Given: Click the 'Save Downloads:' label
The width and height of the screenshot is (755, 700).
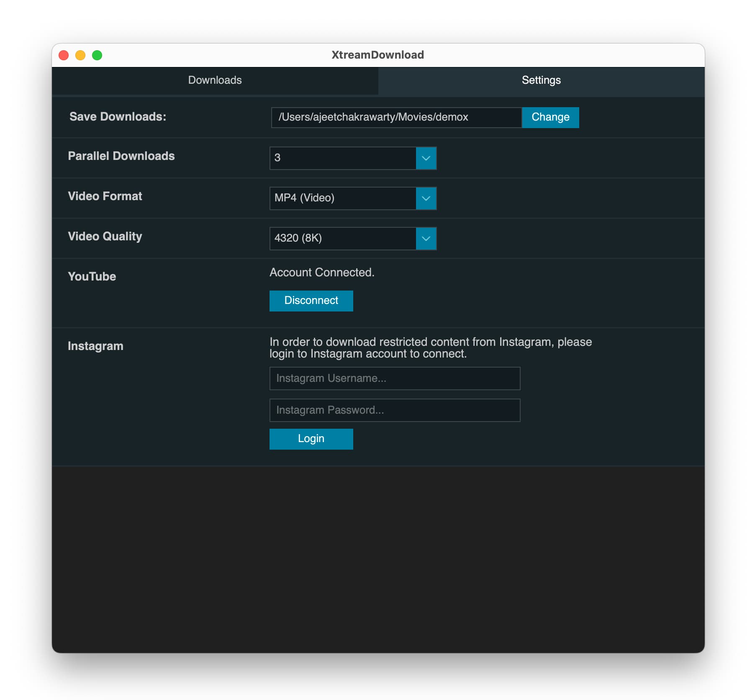Looking at the screenshot, I should (x=118, y=117).
